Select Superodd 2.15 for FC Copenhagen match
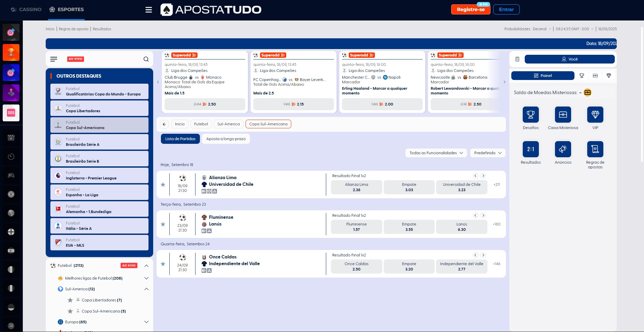The image size is (644, 332). [x=294, y=104]
